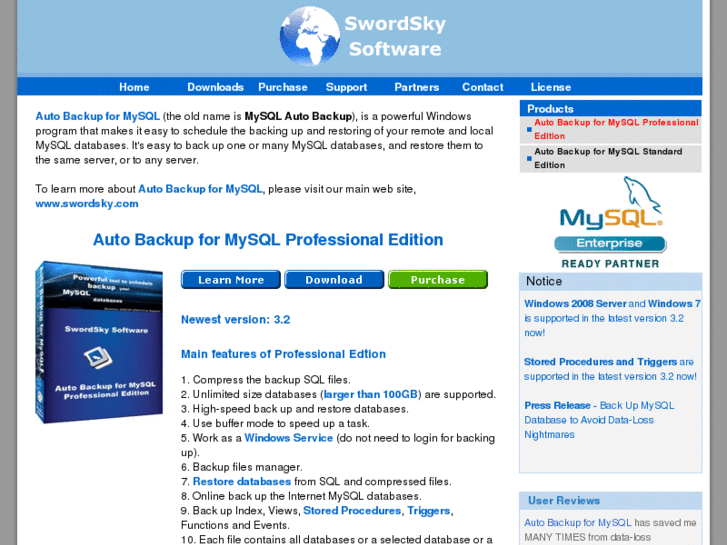727x545 pixels.
Task: Open the Support navigation item
Action: (346, 87)
